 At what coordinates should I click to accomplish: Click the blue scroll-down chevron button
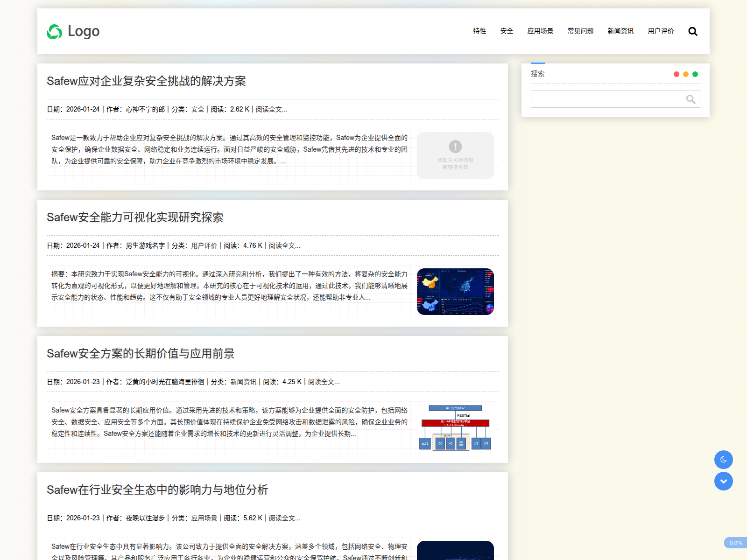(724, 481)
